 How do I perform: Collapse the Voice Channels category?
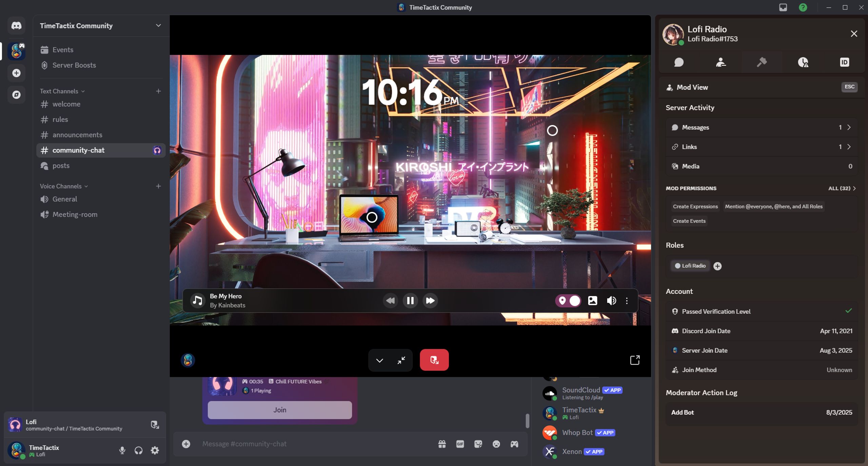click(x=64, y=186)
